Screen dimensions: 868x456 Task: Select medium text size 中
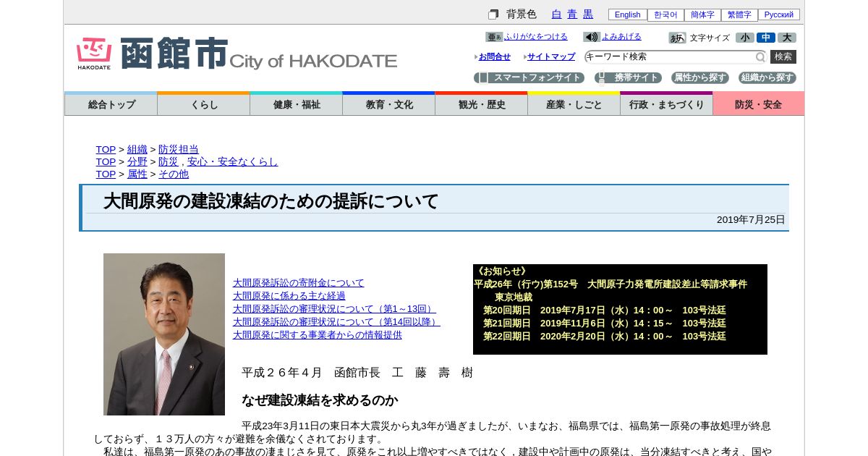point(766,38)
